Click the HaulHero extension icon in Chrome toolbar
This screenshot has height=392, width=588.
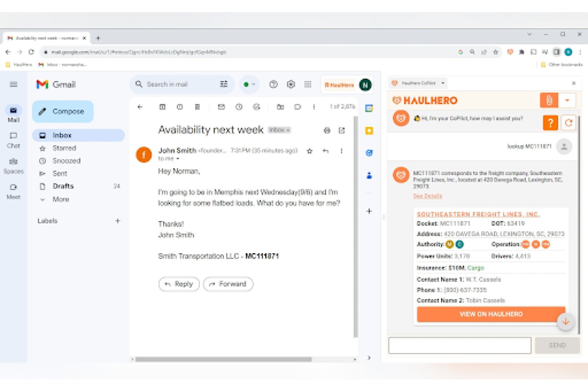[510, 52]
